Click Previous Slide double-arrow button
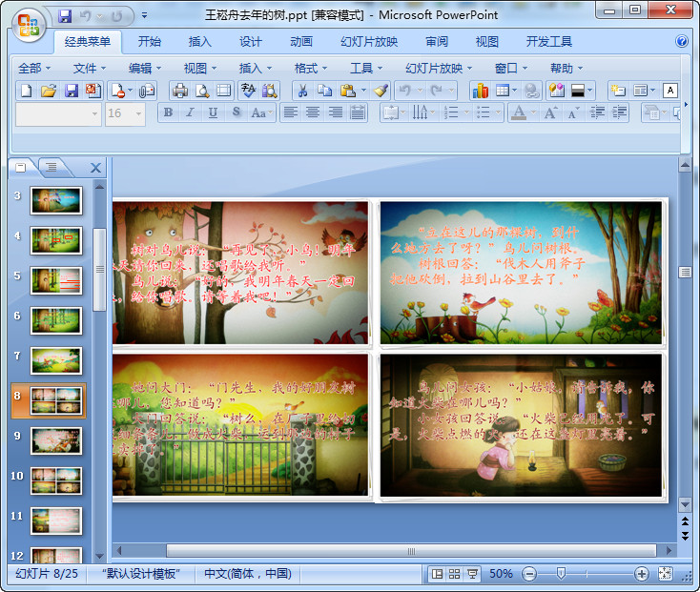Viewport: 700px width, 592px height. pos(686,521)
